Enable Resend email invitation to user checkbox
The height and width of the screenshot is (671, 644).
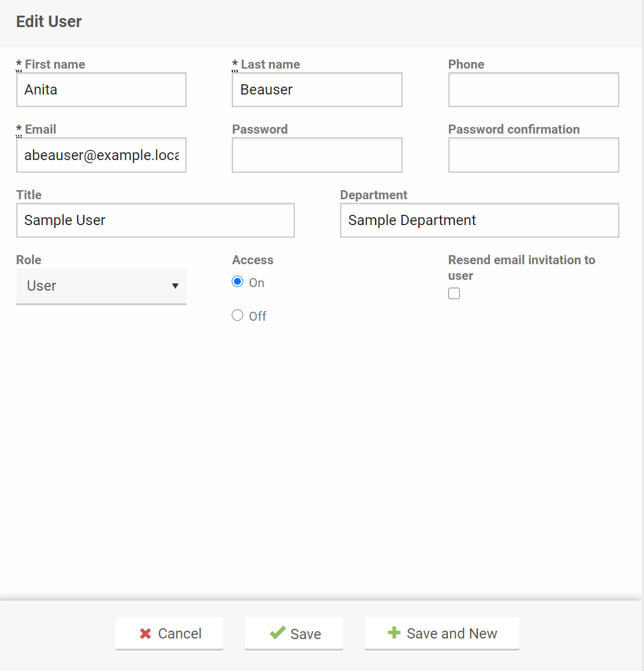click(x=454, y=294)
